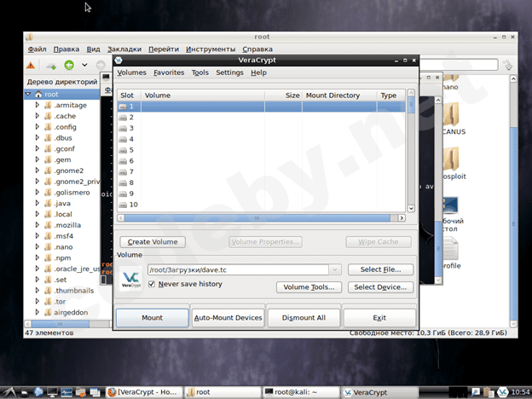The width and height of the screenshot is (532, 399).
Task: Open the web browser globe icon on taskbar
Action: point(38,392)
